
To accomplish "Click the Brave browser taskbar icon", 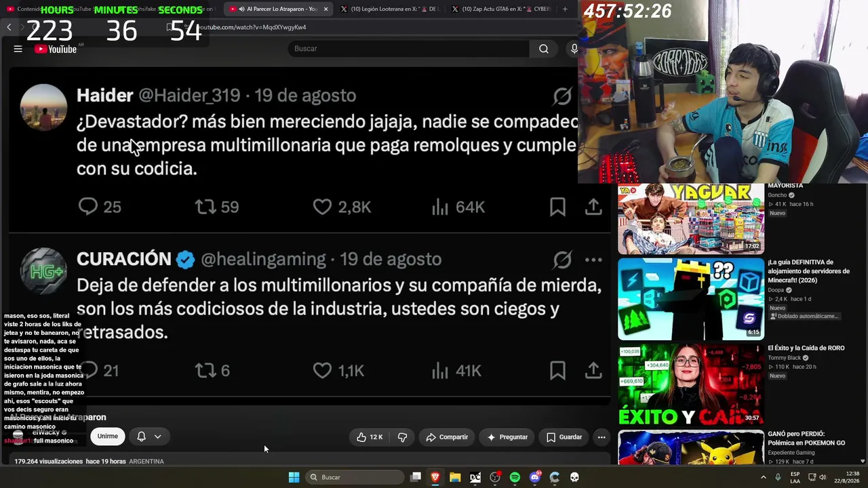I will [x=435, y=477].
